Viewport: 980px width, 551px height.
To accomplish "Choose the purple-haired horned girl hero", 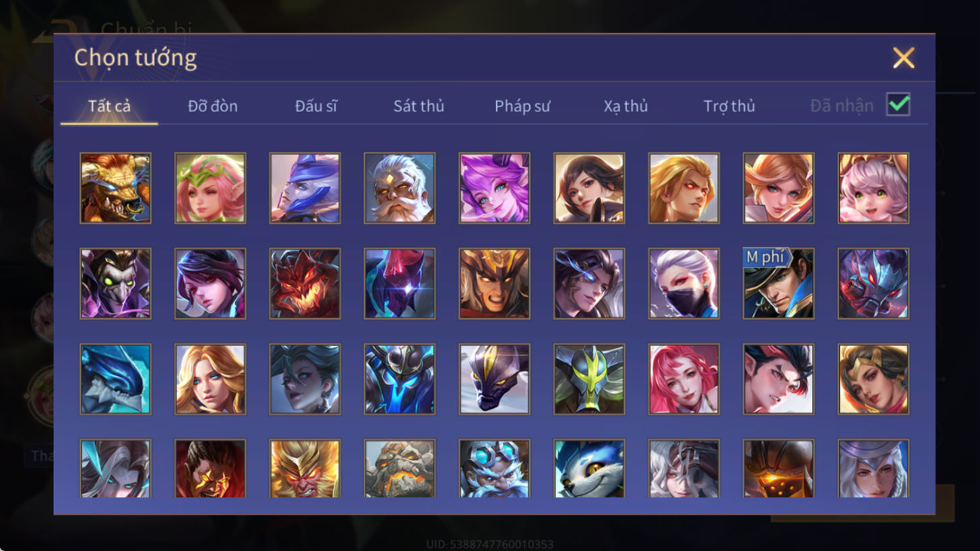I will coord(495,188).
